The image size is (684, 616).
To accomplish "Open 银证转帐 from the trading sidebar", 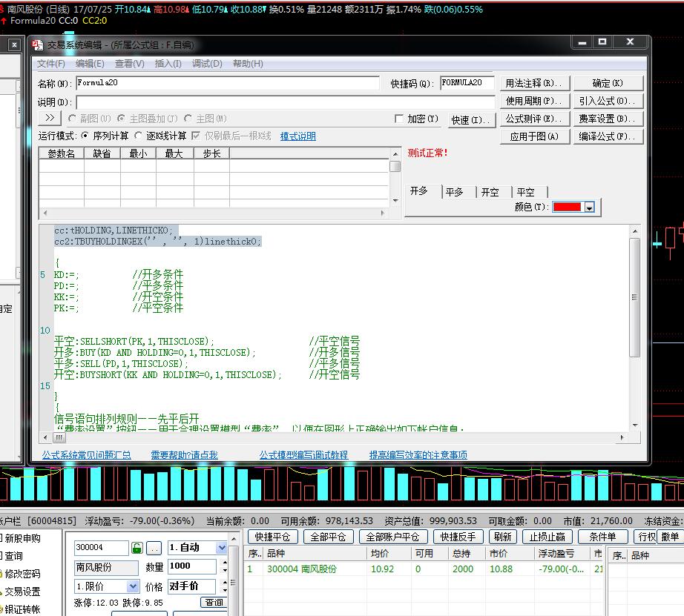I will coord(22,609).
